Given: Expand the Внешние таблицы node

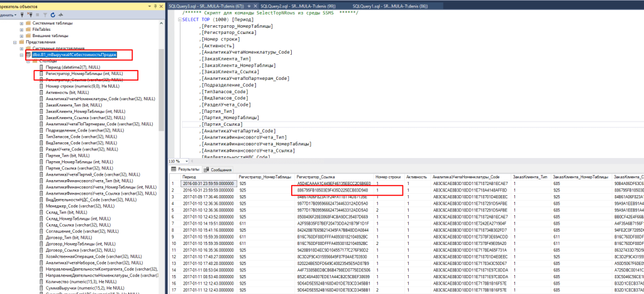Looking at the screenshot, I should [x=21, y=35].
